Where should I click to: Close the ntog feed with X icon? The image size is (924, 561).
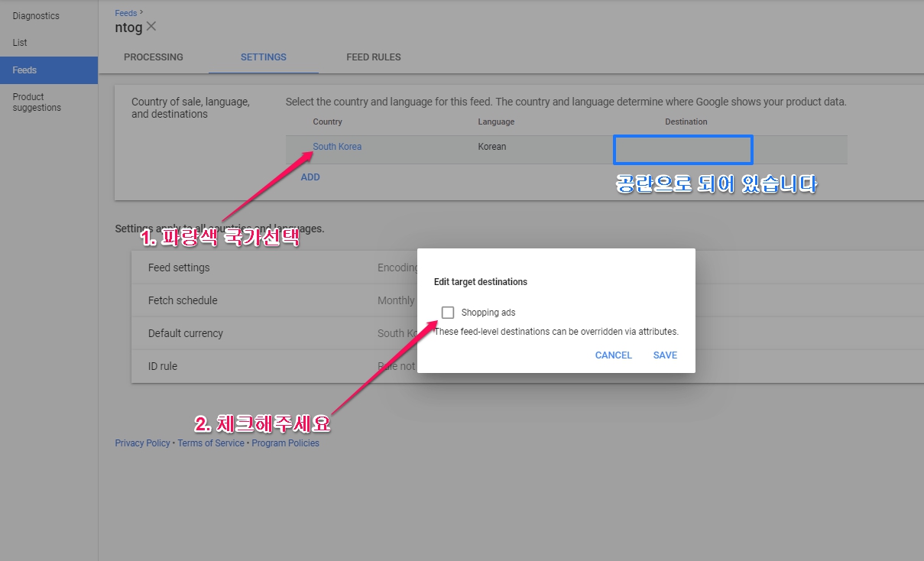pyautogui.click(x=151, y=27)
